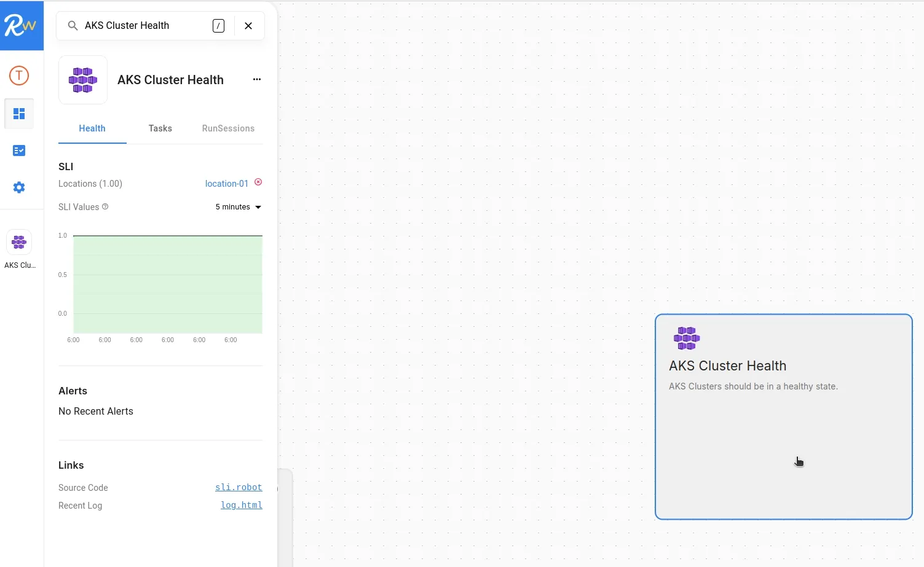Viewport: 924px width, 567px height.
Task: Open the sli.robot source code link
Action: coord(239,487)
